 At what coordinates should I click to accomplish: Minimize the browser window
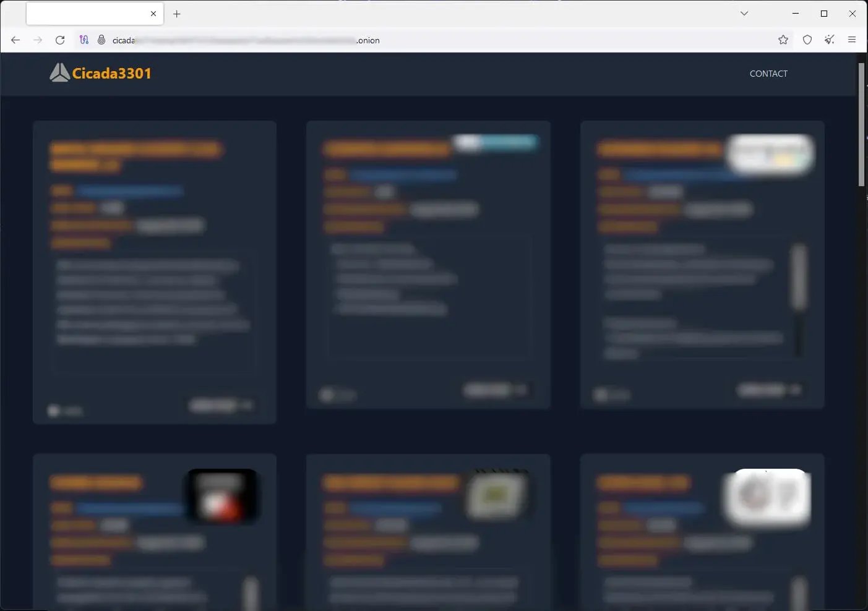click(796, 14)
